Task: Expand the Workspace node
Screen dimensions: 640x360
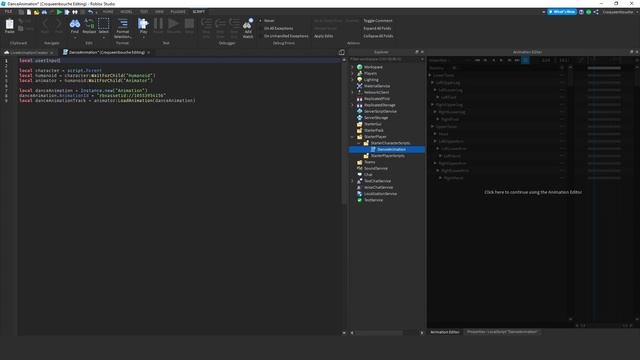Action: pos(353,67)
